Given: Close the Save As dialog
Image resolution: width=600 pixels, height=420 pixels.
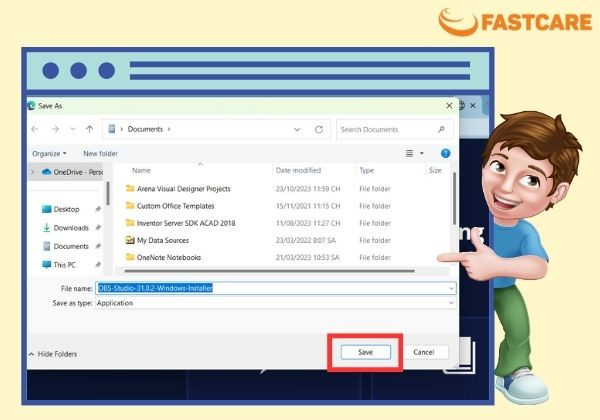Looking at the screenshot, I should 449,106.
